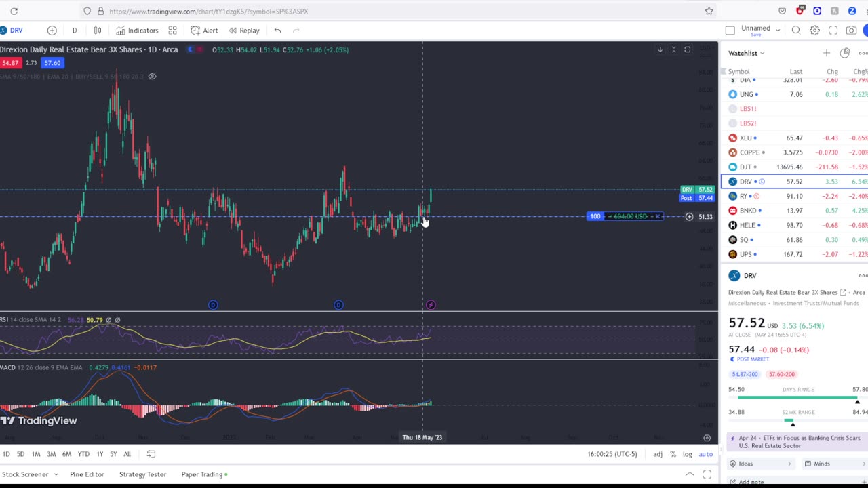Click the 16:00:25 (UTC-5) timezone selector

click(x=612, y=454)
